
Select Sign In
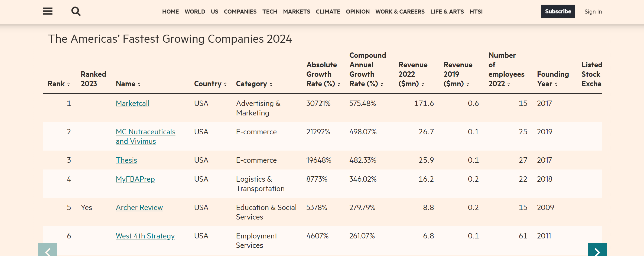(x=593, y=12)
